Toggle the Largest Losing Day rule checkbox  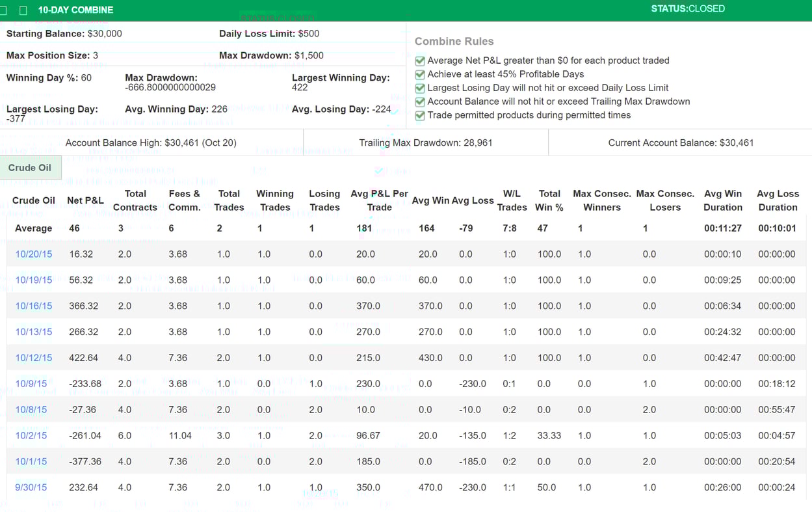(420, 88)
